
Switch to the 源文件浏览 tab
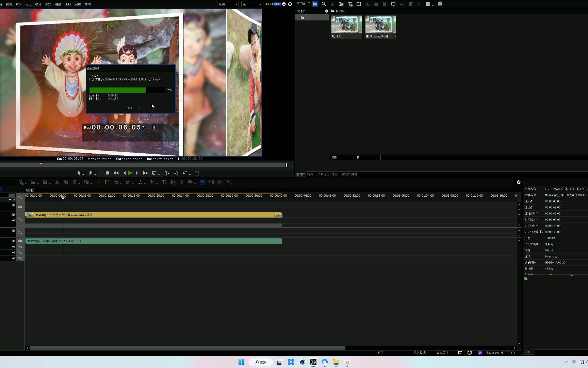coord(349,174)
